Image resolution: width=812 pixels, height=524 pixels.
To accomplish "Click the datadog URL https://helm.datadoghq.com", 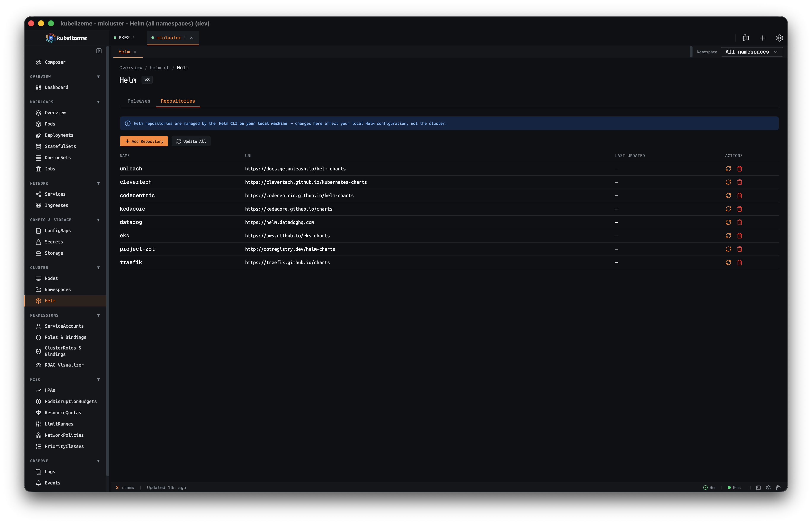I will point(279,222).
